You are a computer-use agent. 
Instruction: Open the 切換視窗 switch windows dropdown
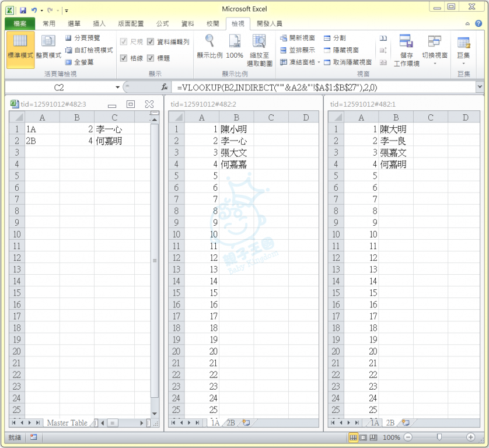pyautogui.click(x=435, y=49)
